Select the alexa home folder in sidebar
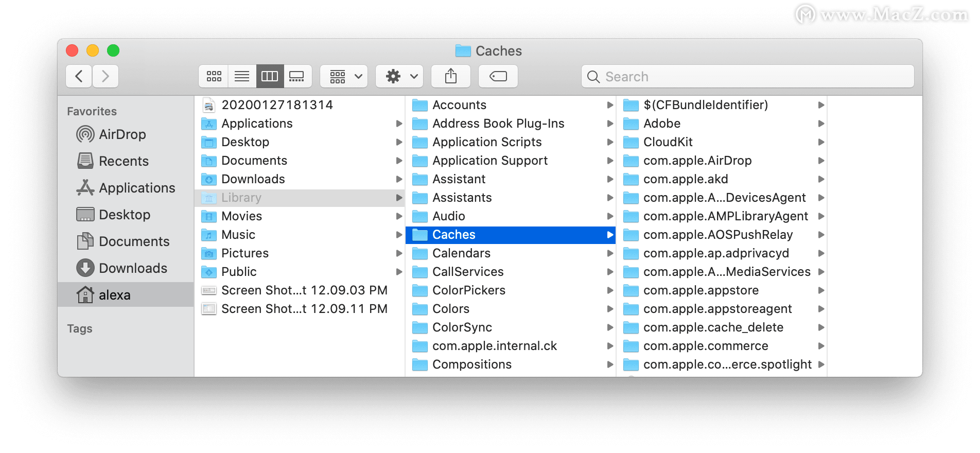The image size is (980, 453). coord(126,295)
